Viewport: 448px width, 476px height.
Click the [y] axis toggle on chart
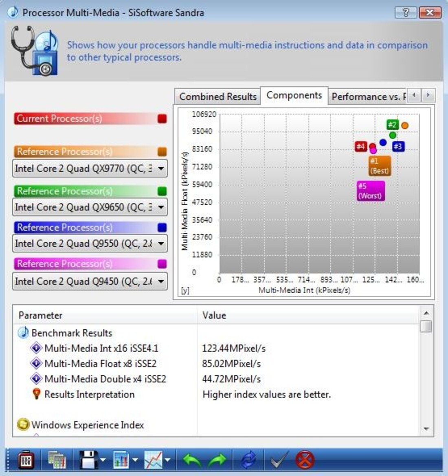click(185, 290)
